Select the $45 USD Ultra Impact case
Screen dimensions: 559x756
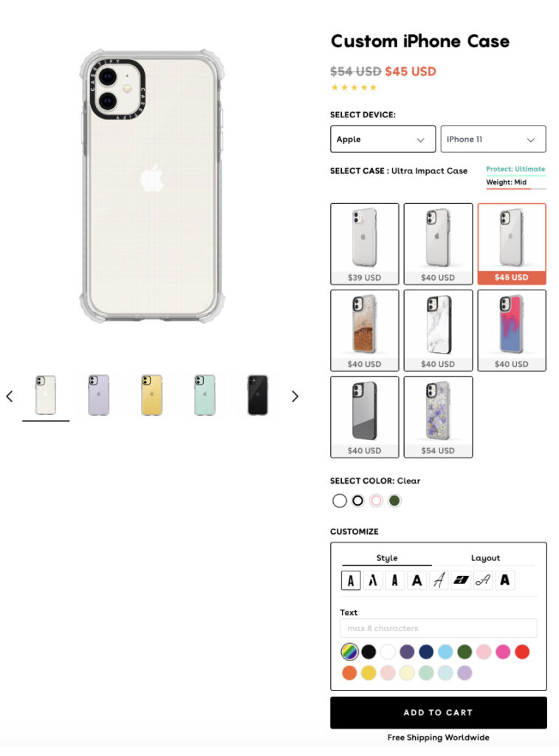click(x=512, y=244)
